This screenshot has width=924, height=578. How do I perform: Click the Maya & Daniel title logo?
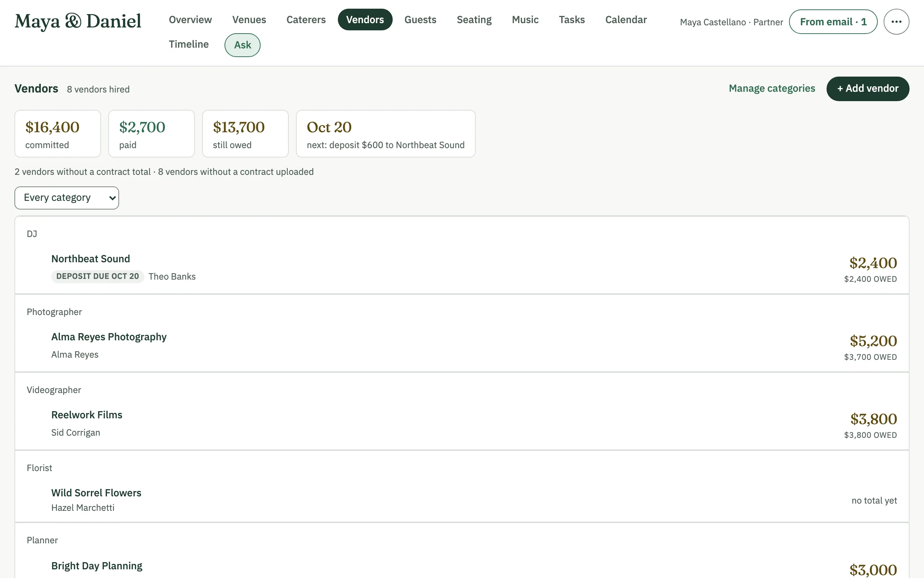point(78,21)
